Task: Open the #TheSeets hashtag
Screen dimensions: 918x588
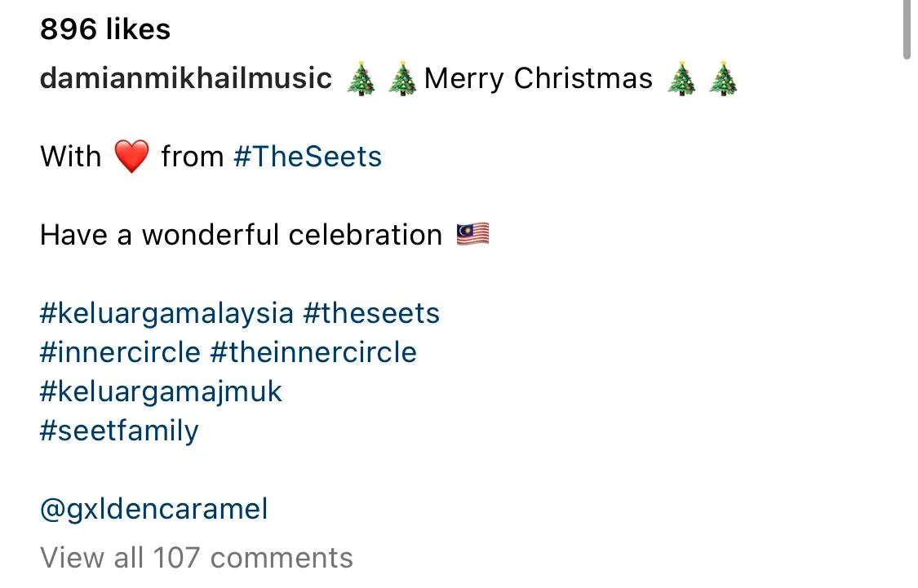Action: point(308,156)
